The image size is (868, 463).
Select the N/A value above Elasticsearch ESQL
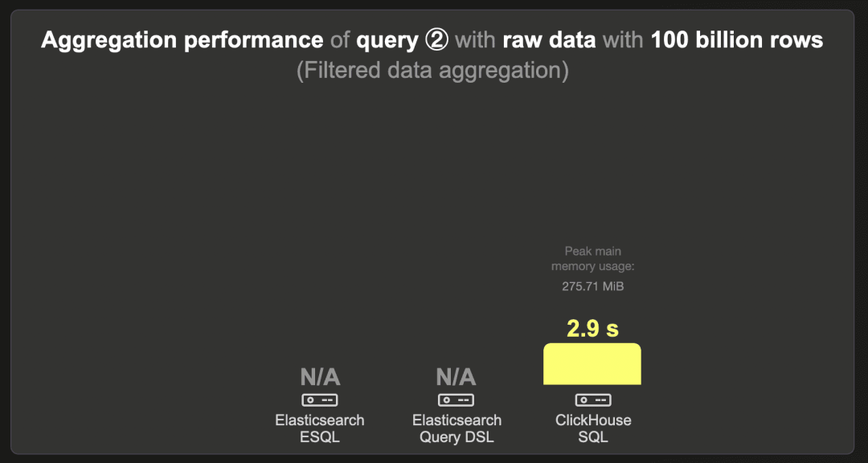click(320, 378)
